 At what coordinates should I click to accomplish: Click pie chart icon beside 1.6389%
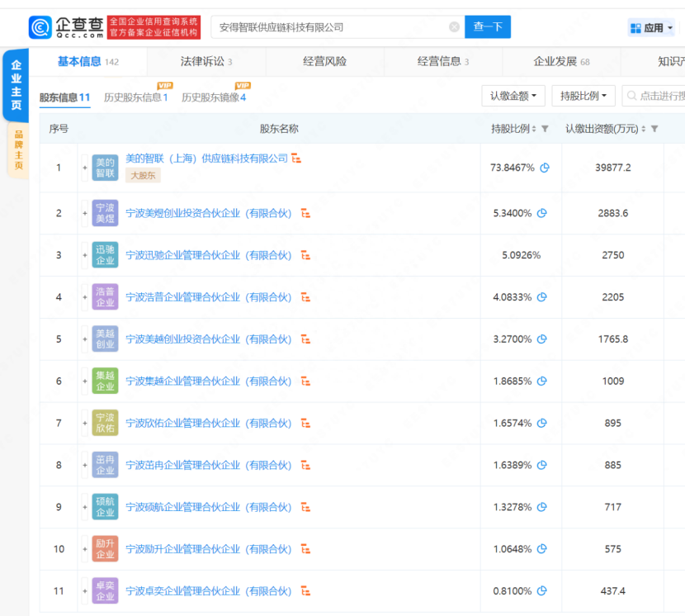(541, 465)
